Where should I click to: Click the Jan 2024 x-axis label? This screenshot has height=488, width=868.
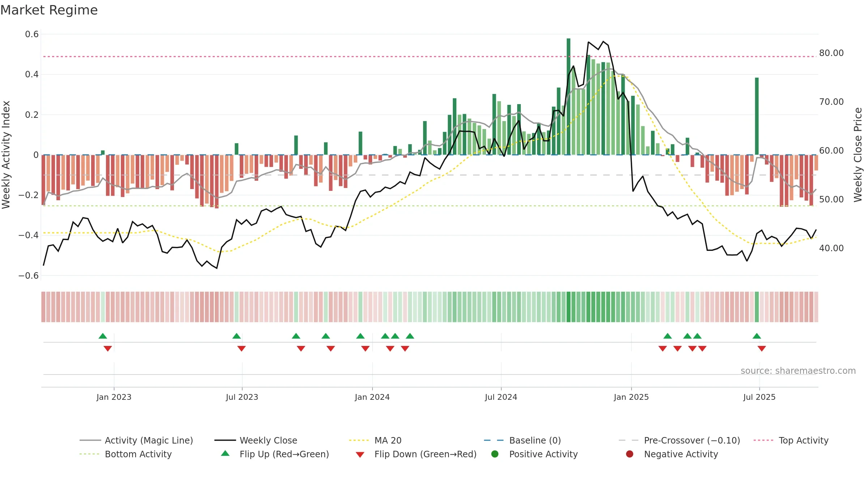(x=372, y=397)
